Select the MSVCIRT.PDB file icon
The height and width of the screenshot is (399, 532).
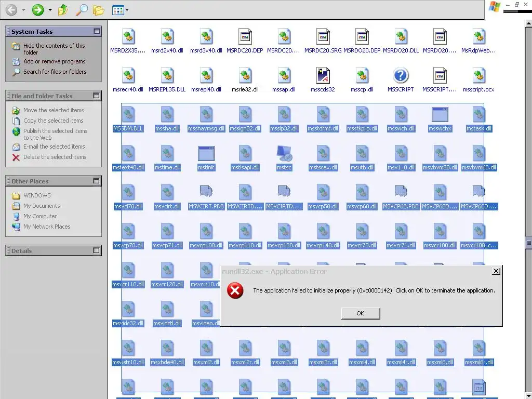[x=206, y=192]
